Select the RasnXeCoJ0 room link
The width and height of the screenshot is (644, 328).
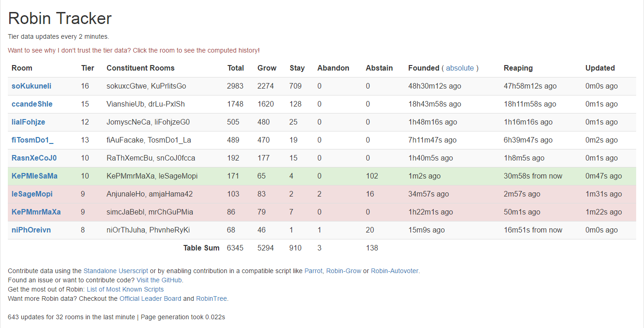pyautogui.click(x=34, y=158)
